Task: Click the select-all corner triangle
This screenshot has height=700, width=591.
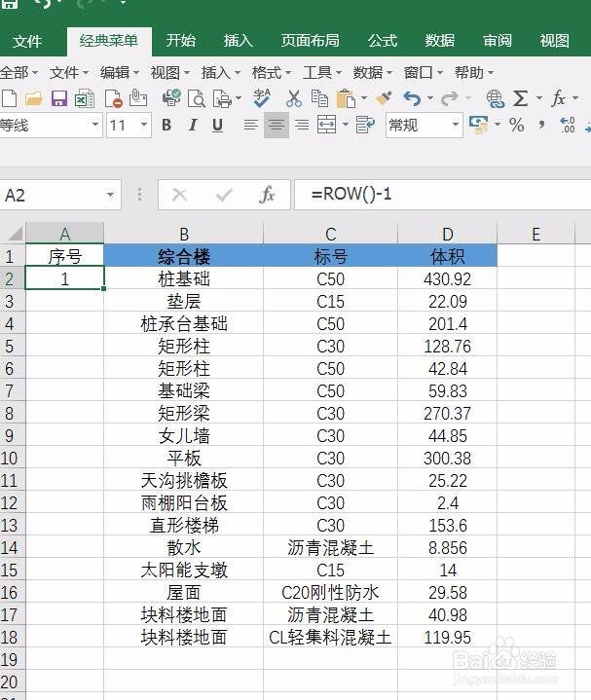Action: [x=16, y=234]
